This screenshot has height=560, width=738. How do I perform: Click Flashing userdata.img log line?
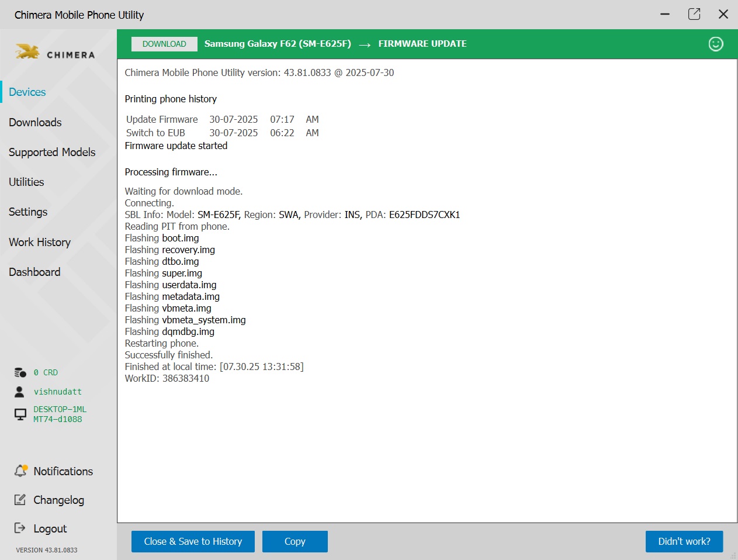tap(171, 285)
